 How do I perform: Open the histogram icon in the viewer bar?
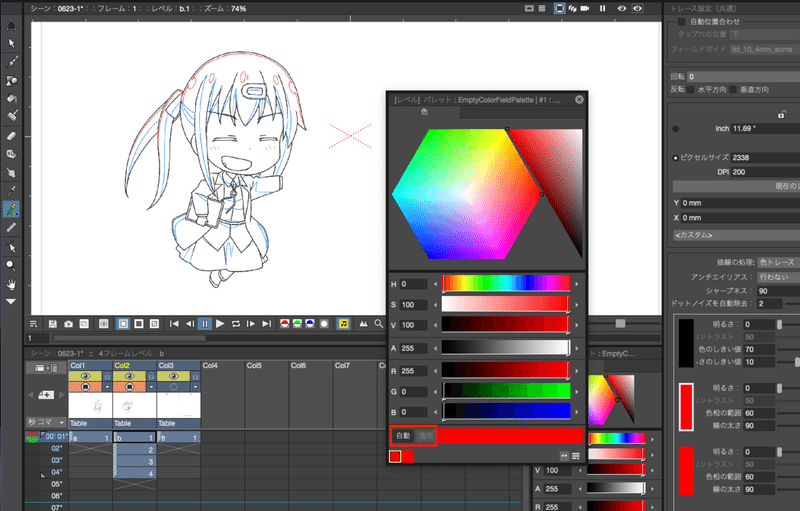(x=363, y=324)
